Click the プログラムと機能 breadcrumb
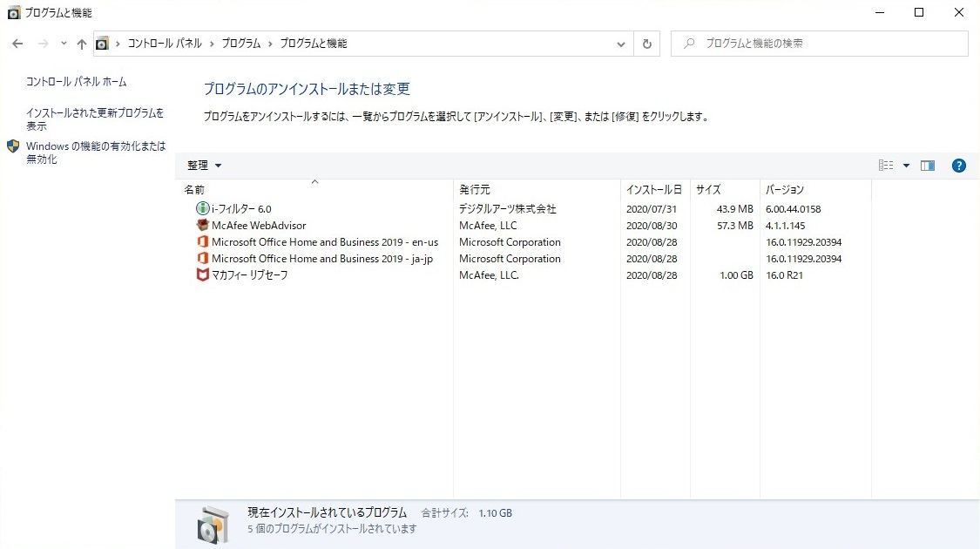This screenshot has width=980, height=549. point(313,44)
